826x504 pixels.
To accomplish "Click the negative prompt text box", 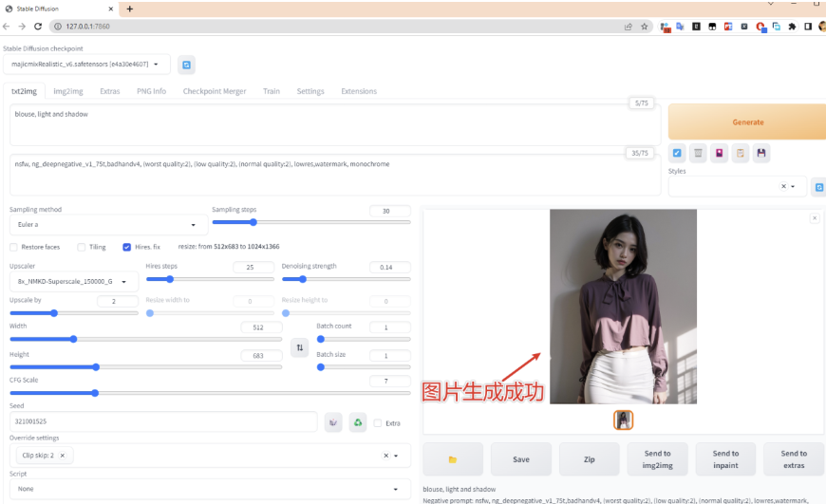I will [x=335, y=175].
